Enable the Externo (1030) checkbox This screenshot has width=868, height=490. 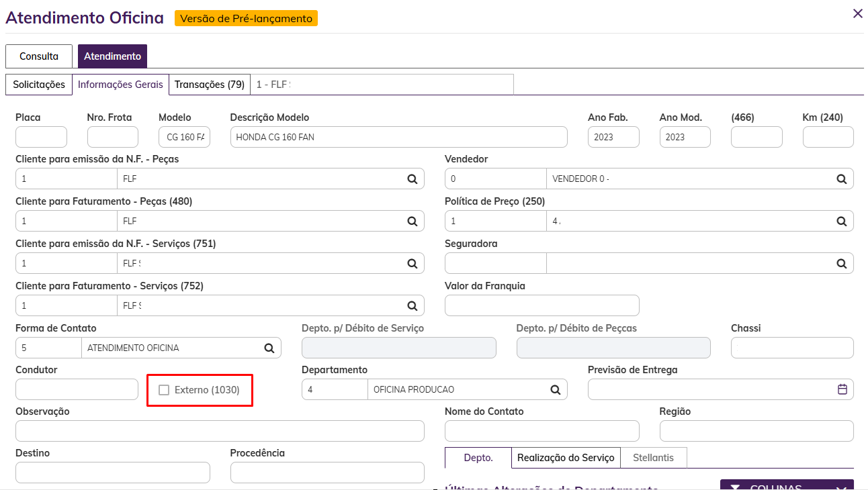[164, 390]
